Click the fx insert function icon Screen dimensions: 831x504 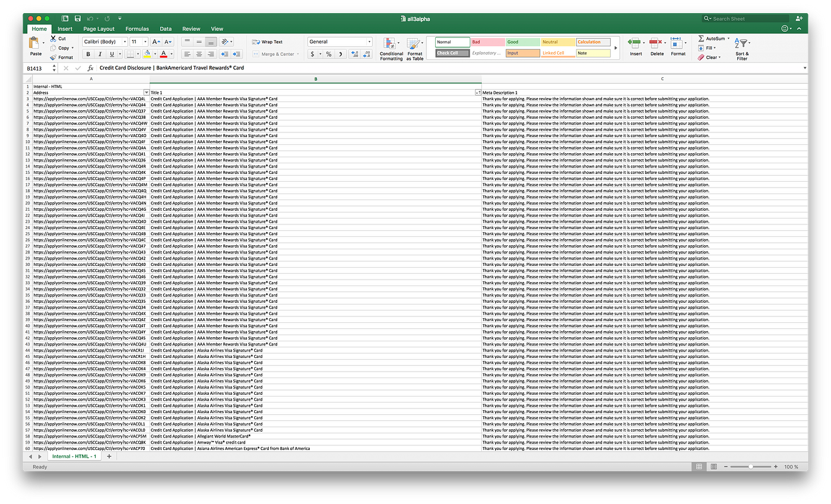[90, 68]
